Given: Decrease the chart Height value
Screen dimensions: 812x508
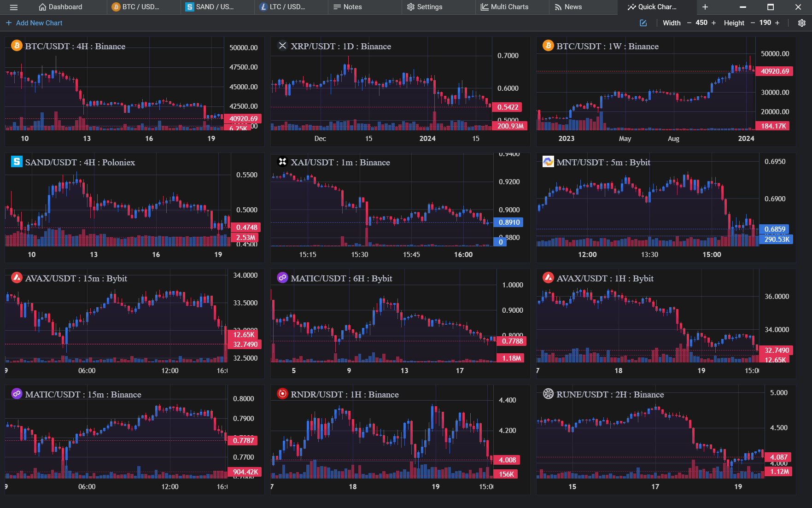Looking at the screenshot, I should pos(753,23).
